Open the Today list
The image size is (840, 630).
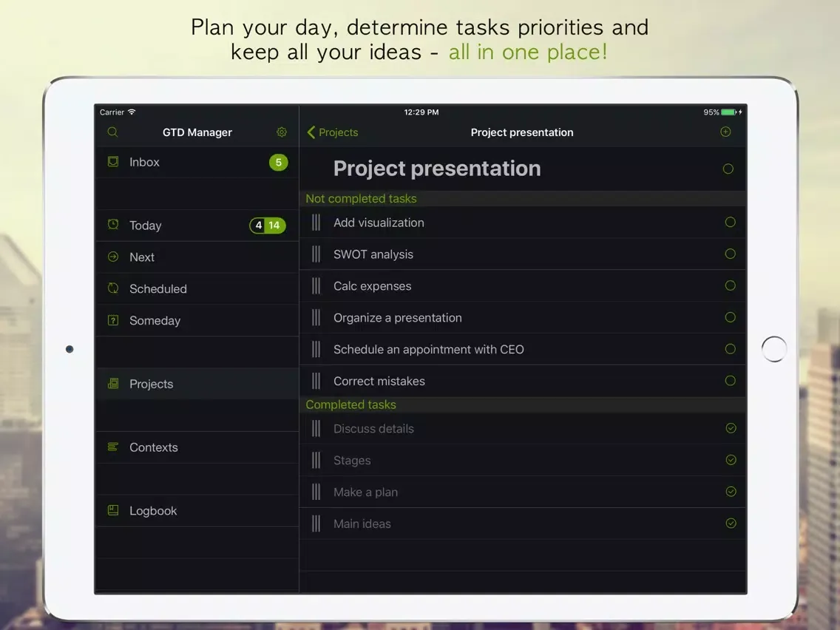(197, 225)
